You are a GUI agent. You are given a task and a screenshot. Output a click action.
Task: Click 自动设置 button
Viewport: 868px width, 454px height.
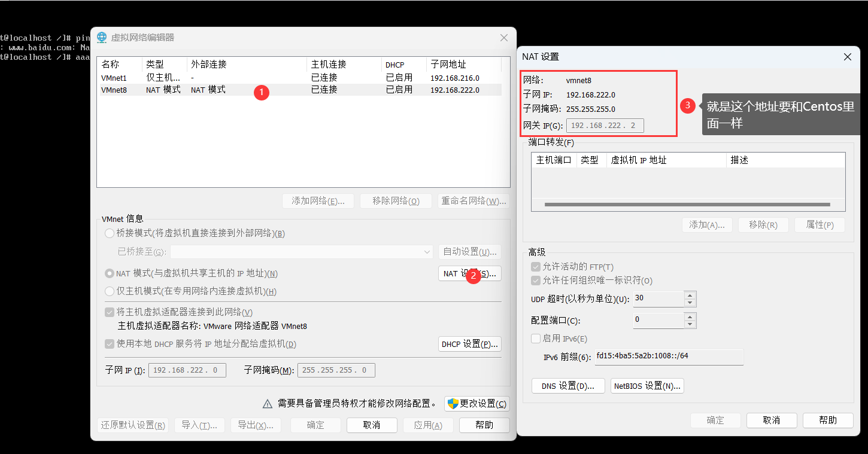coord(470,252)
